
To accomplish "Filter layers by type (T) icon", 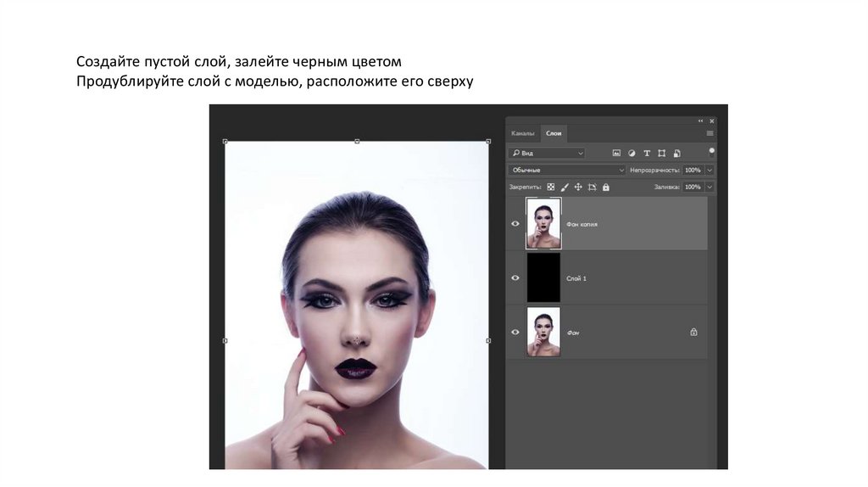I will pos(647,154).
